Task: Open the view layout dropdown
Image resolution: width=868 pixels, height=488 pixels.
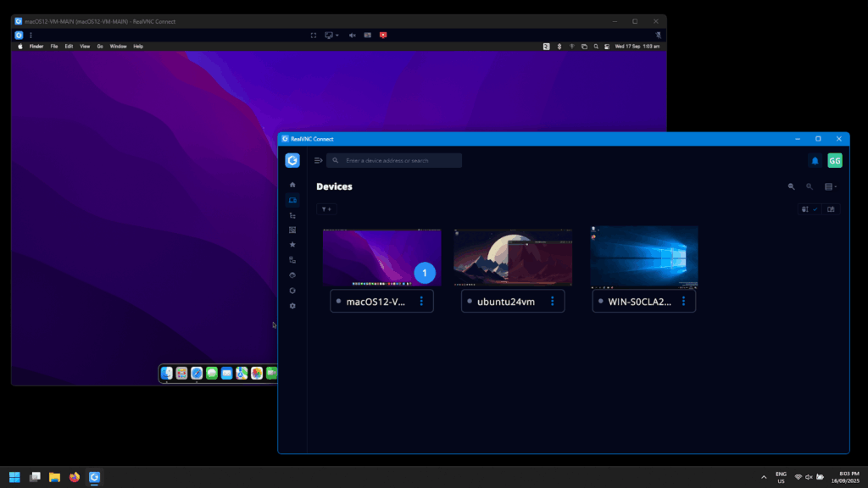Action: point(831,186)
